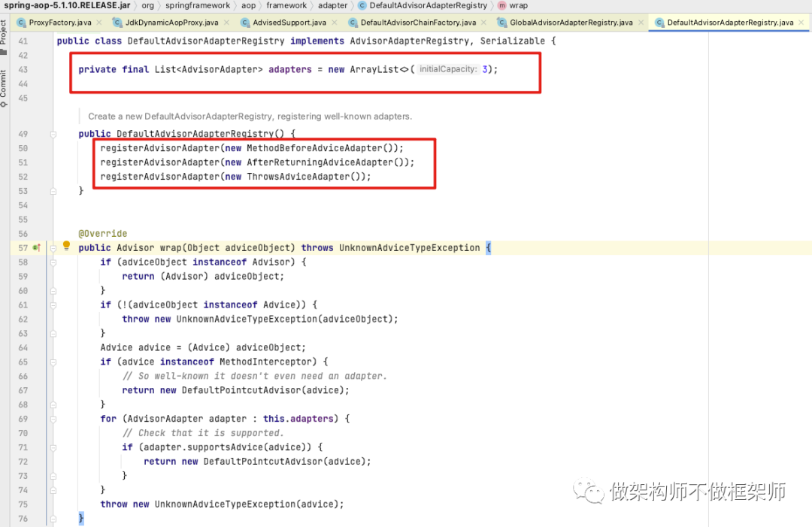Select the adapter breadcrumb

[x=332, y=5]
